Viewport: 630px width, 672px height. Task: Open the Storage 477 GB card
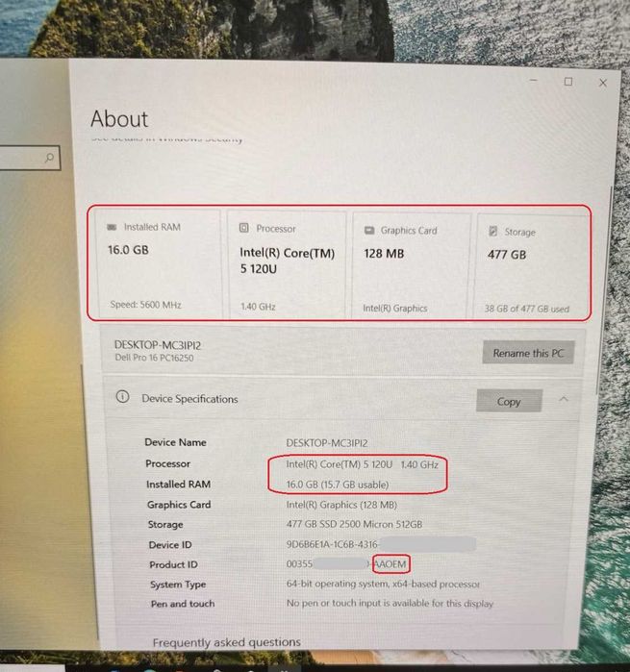pos(532,267)
